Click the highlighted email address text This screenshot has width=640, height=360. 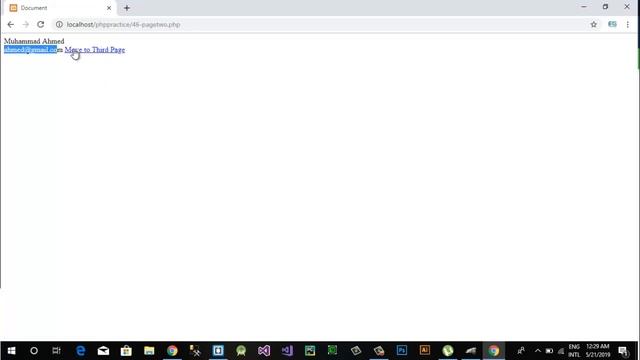tap(31, 50)
